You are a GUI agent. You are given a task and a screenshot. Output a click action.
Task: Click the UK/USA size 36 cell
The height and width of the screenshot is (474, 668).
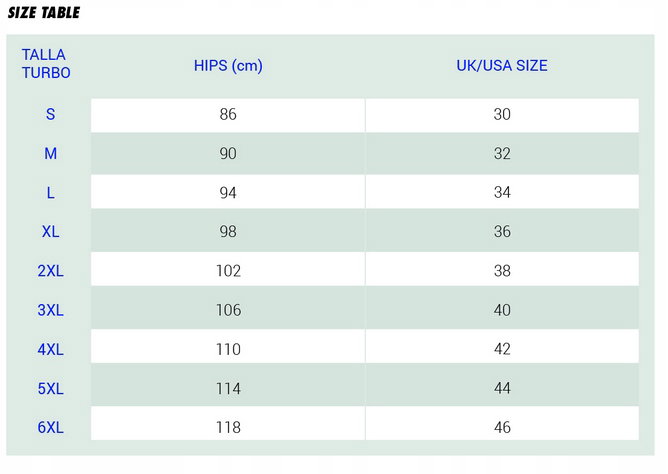click(x=502, y=230)
